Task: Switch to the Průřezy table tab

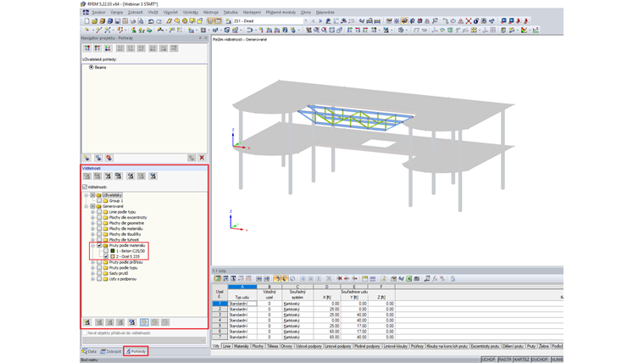Action: (417, 346)
